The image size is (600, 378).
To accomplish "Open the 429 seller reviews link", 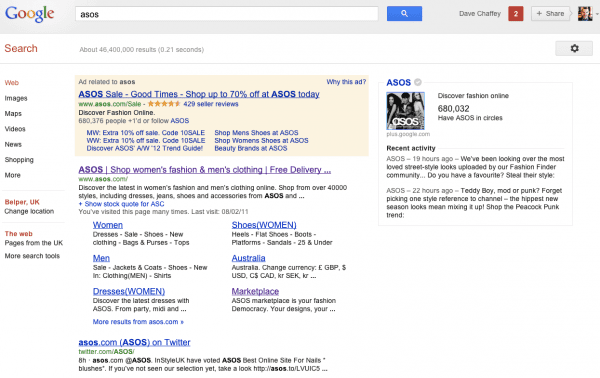I will tap(211, 104).
